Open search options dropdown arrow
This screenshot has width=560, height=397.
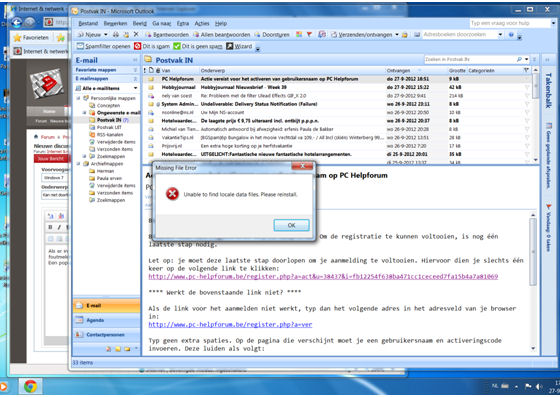click(x=526, y=59)
